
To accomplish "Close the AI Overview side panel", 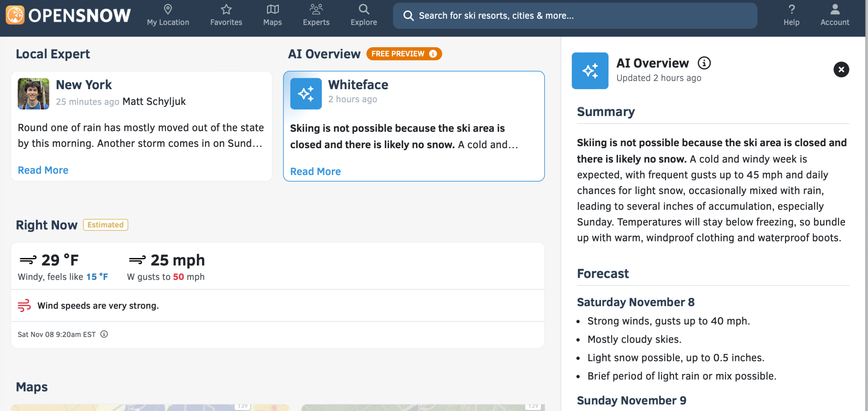I will point(841,69).
